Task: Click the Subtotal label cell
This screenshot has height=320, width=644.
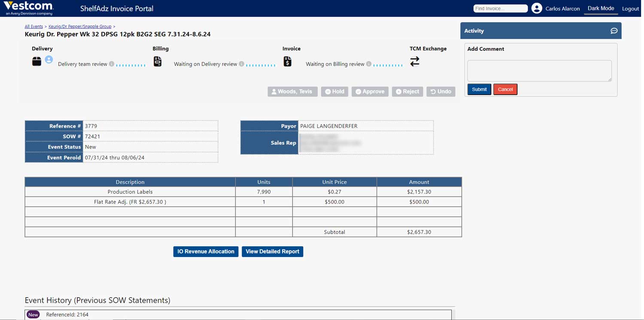Action: click(334, 232)
